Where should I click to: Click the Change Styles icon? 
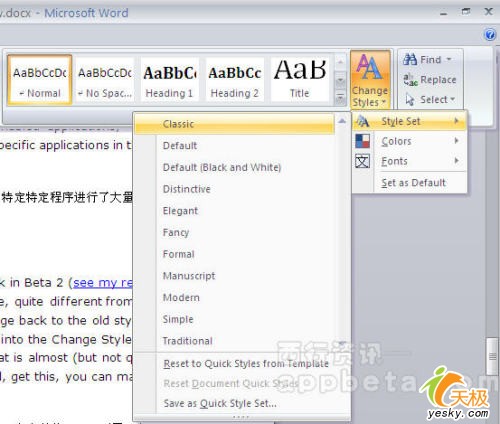(370, 67)
